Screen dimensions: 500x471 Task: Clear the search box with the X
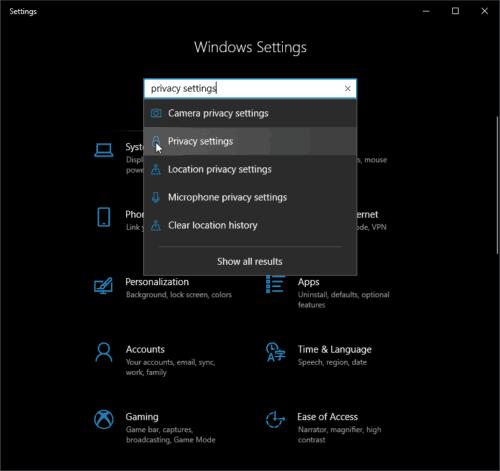[348, 88]
